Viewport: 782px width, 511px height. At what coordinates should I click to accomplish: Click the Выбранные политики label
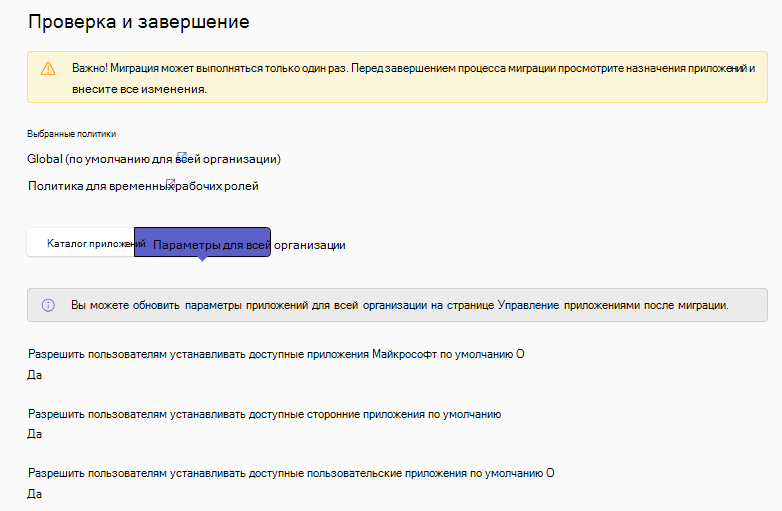[72, 134]
